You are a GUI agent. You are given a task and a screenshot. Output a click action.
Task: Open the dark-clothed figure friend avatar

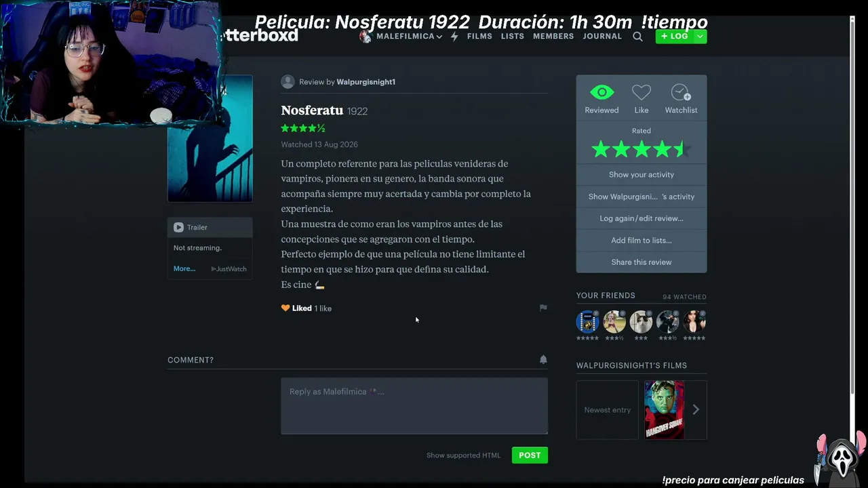point(668,321)
